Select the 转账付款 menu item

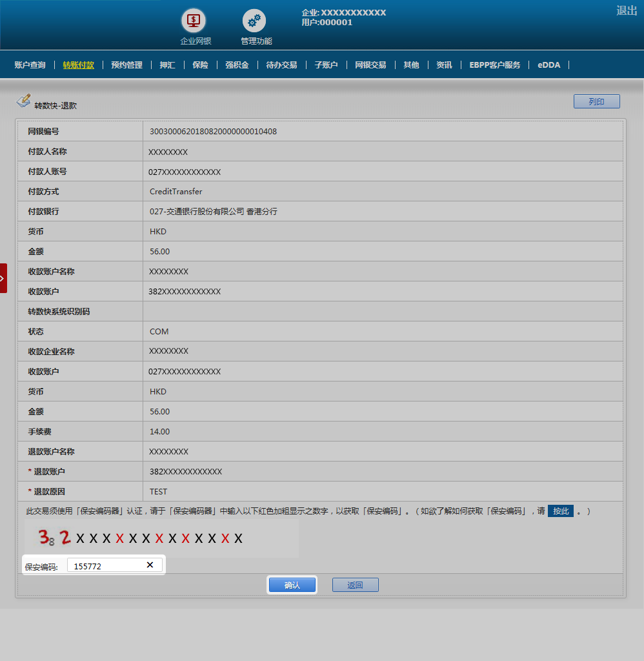pyautogui.click(x=78, y=65)
